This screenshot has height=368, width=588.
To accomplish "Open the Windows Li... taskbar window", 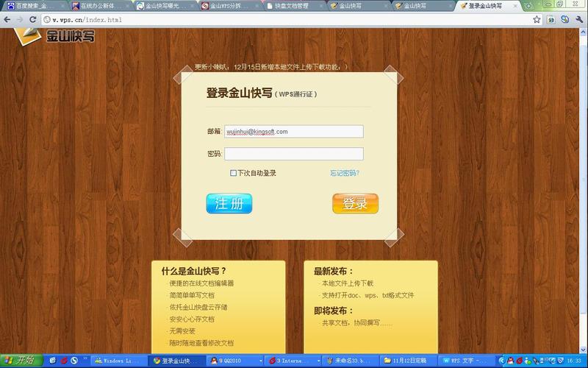I will point(118,361).
